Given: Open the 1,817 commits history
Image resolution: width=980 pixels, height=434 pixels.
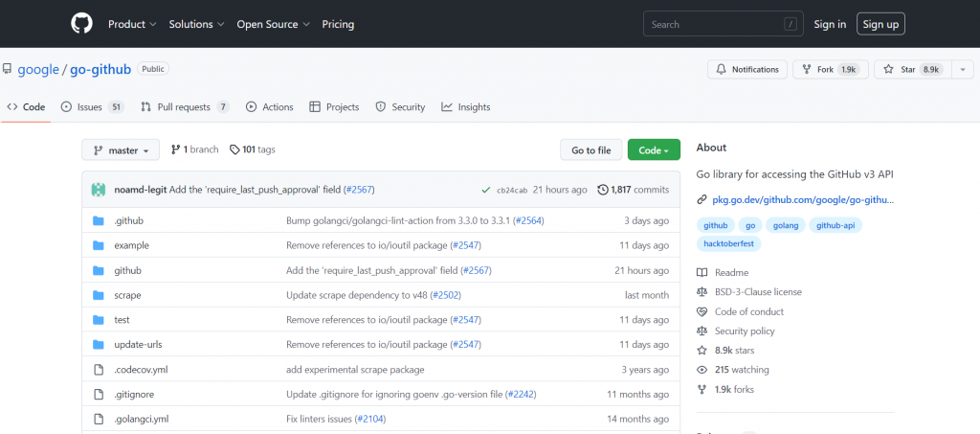Looking at the screenshot, I should (634, 190).
